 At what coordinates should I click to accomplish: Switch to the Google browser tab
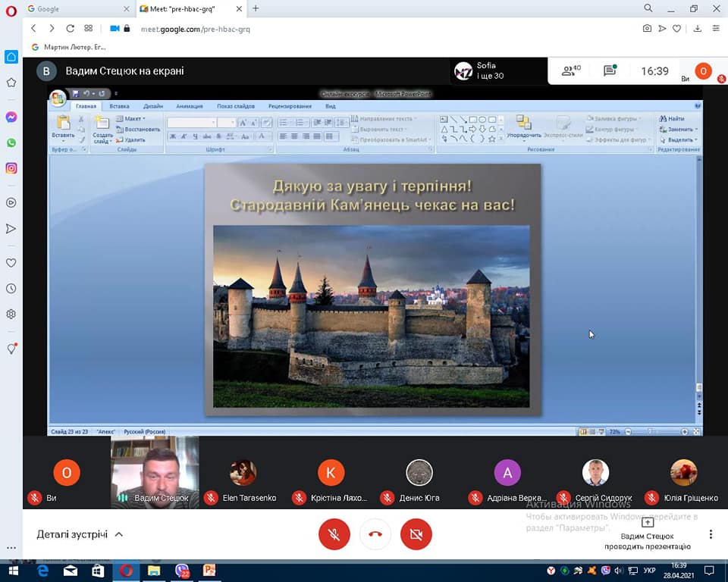pos(76,8)
